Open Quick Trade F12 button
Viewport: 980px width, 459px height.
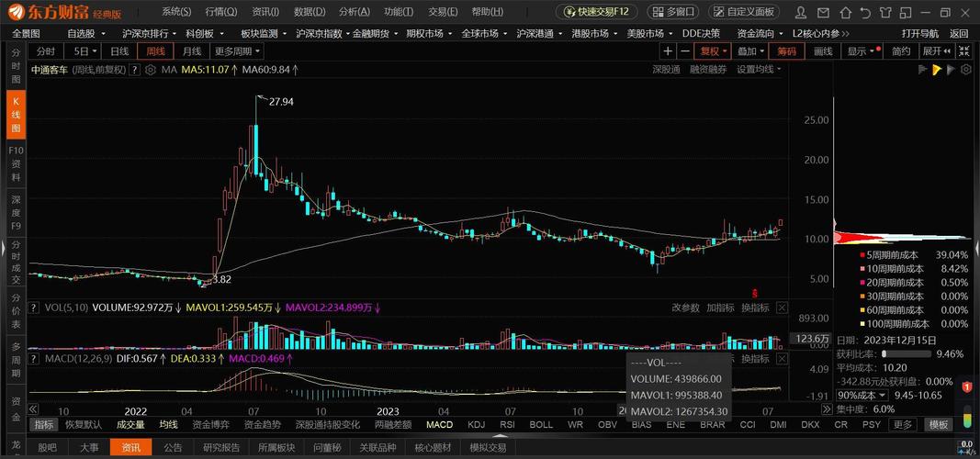tap(597, 11)
